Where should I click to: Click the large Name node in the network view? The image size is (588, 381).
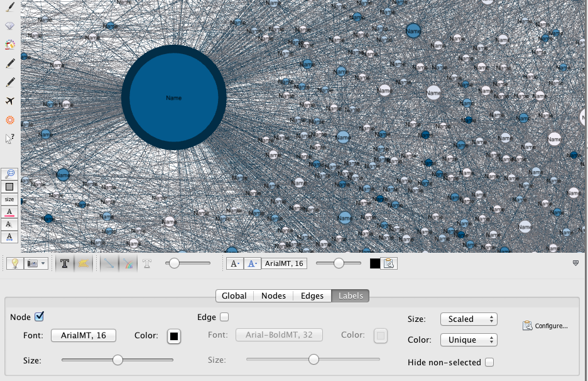tap(174, 97)
